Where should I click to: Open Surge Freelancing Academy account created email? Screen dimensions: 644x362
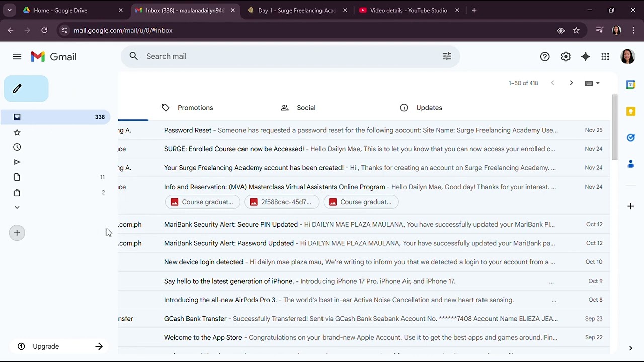pos(364,168)
